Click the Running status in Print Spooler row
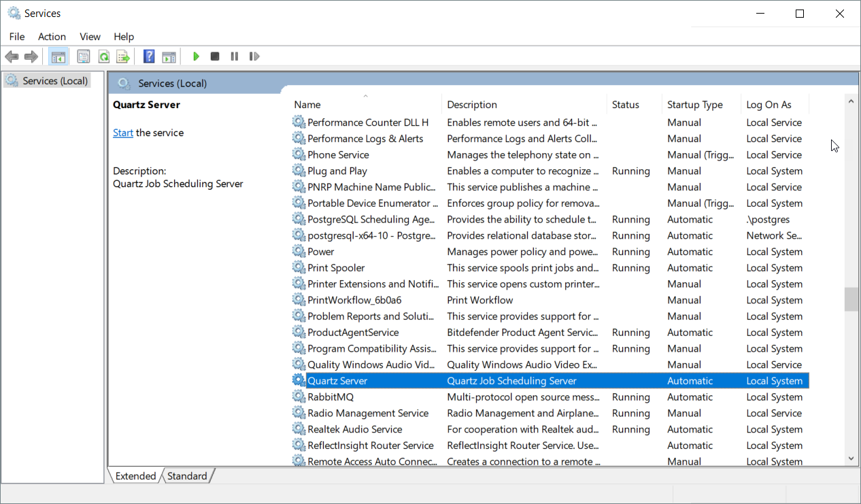Screen dimensions: 861x504 [x=631, y=267]
